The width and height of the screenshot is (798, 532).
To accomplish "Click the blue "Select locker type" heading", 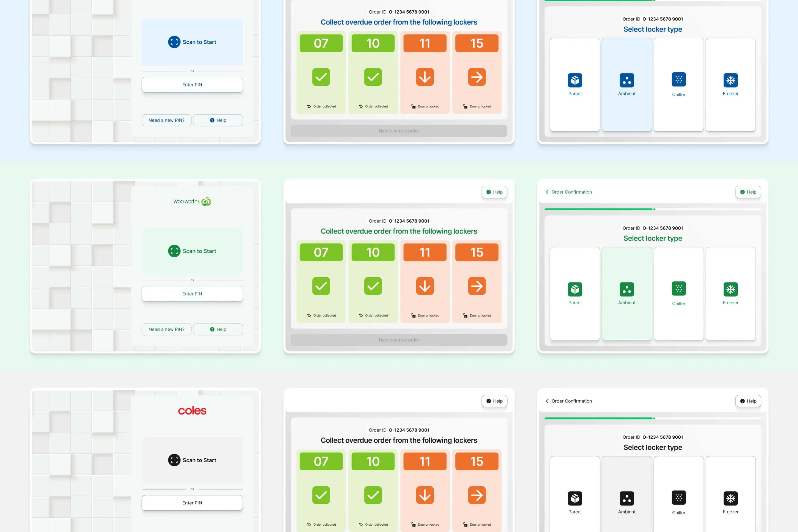I will point(653,29).
